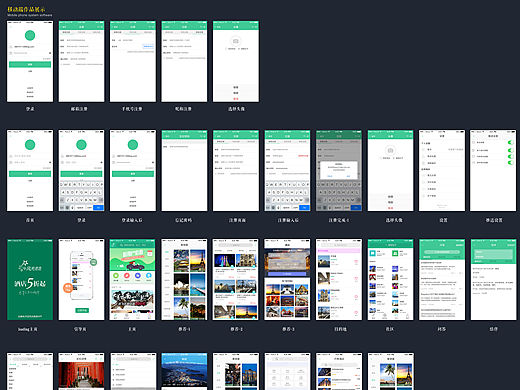Click orange round badge on 引导页 mockup
This screenshot has width=520, height=390.
click(68, 288)
